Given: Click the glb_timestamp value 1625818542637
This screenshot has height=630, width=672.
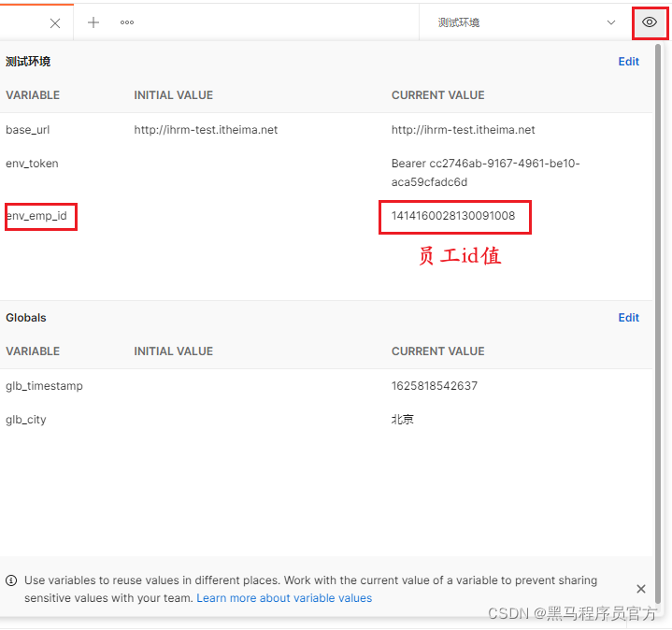Looking at the screenshot, I should point(435,386).
